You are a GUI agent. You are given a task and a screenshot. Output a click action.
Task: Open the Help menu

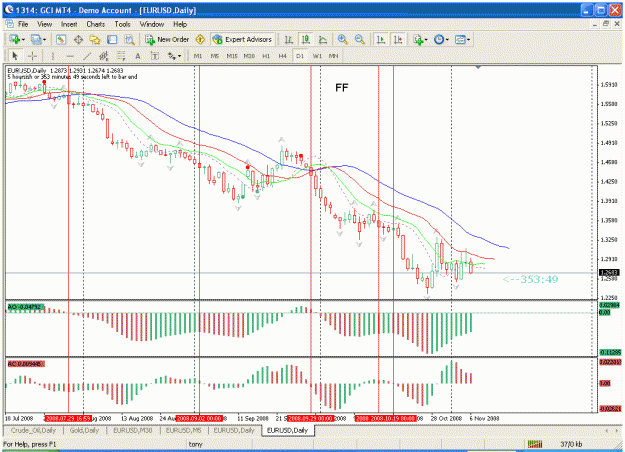coord(180,24)
